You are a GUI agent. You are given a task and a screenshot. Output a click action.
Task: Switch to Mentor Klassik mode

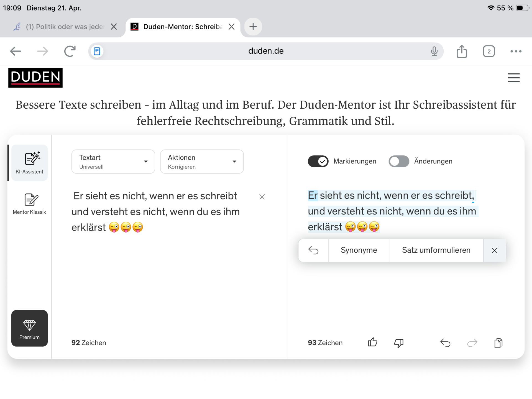30,204
